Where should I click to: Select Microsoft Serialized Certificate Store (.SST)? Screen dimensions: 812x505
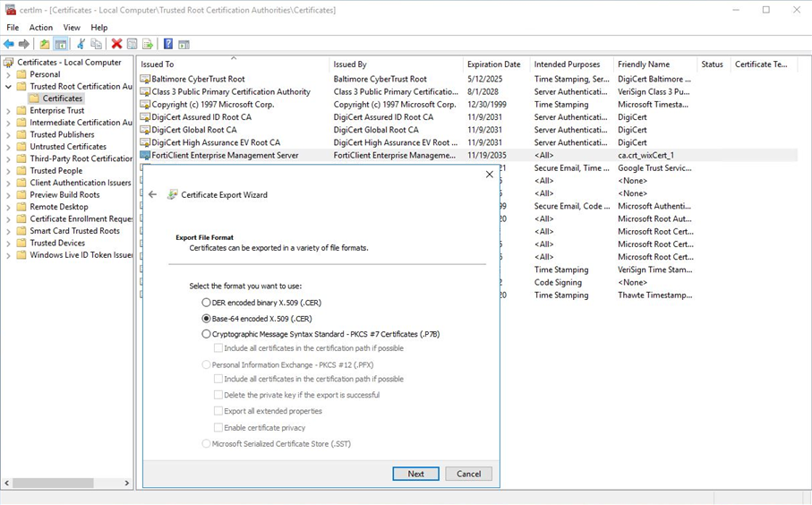(x=206, y=444)
